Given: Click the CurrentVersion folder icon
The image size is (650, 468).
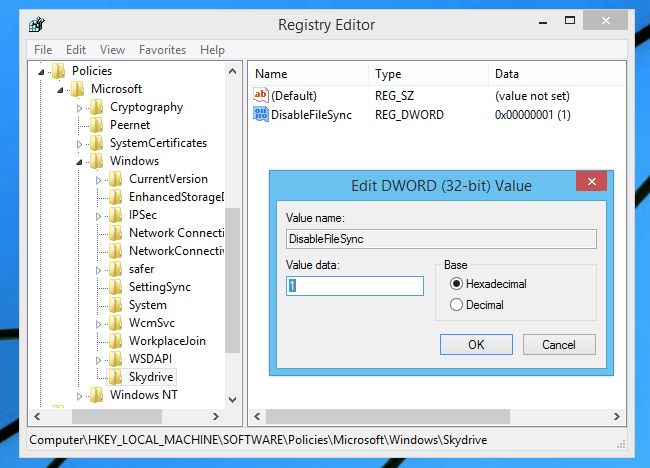Looking at the screenshot, I should tap(116, 179).
